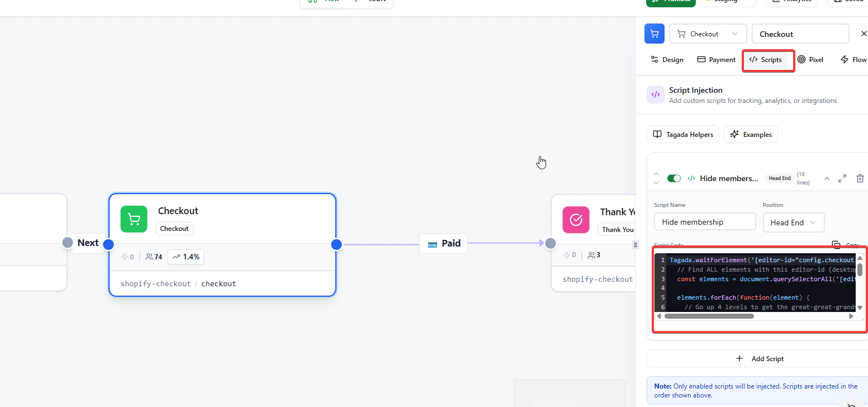The height and width of the screenshot is (407, 868).
Task: Click the pink Thank You node icon
Action: coord(576,220)
